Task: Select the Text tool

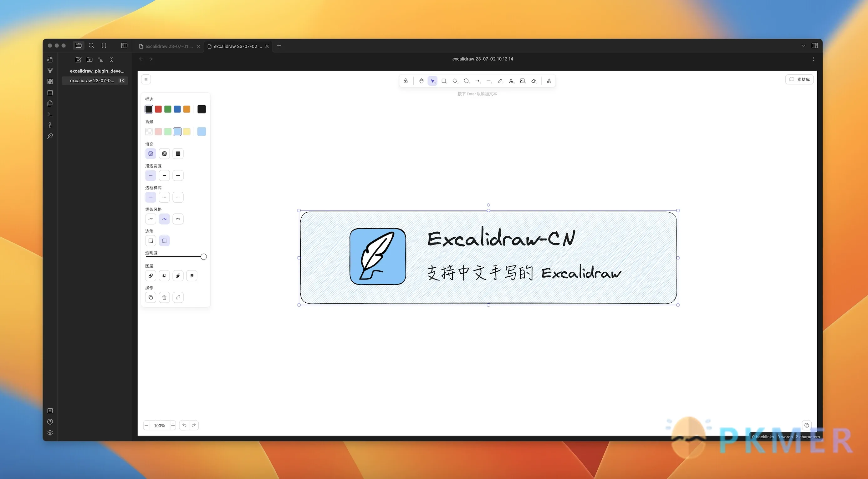Action: (x=511, y=81)
